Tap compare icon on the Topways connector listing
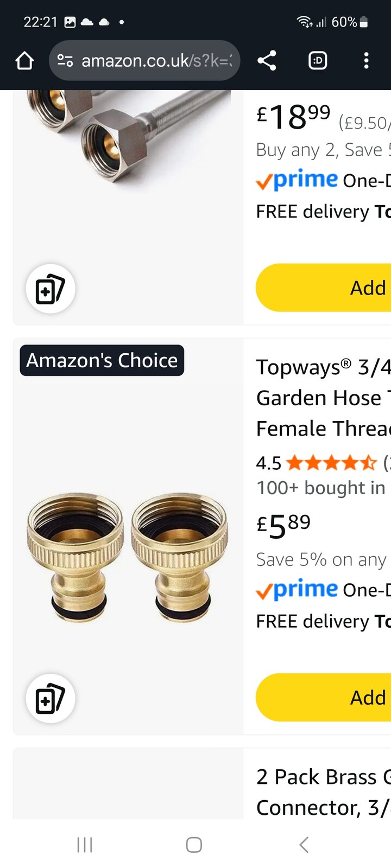This screenshot has width=391, height=868. coord(51,698)
